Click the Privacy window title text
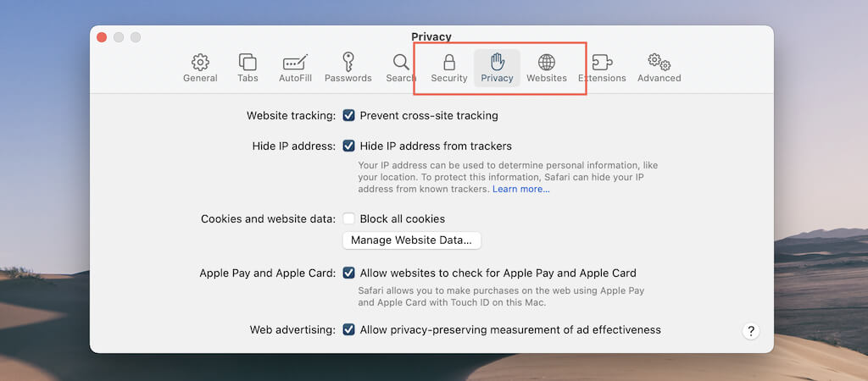Screen dimensions: 868x381 (x=431, y=37)
